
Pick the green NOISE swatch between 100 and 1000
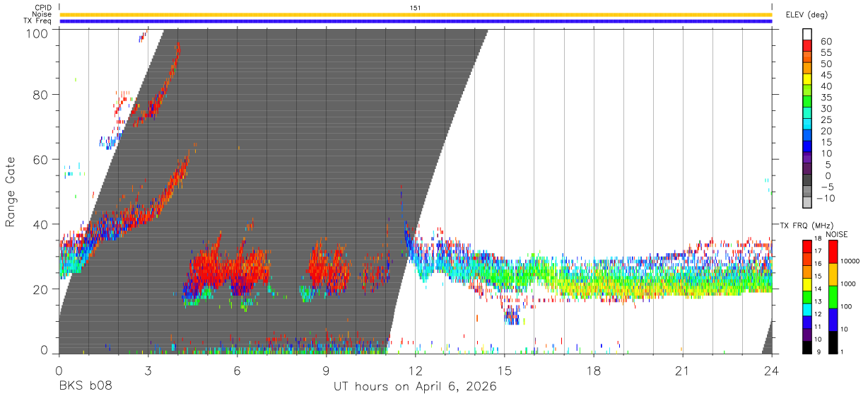click(x=832, y=296)
